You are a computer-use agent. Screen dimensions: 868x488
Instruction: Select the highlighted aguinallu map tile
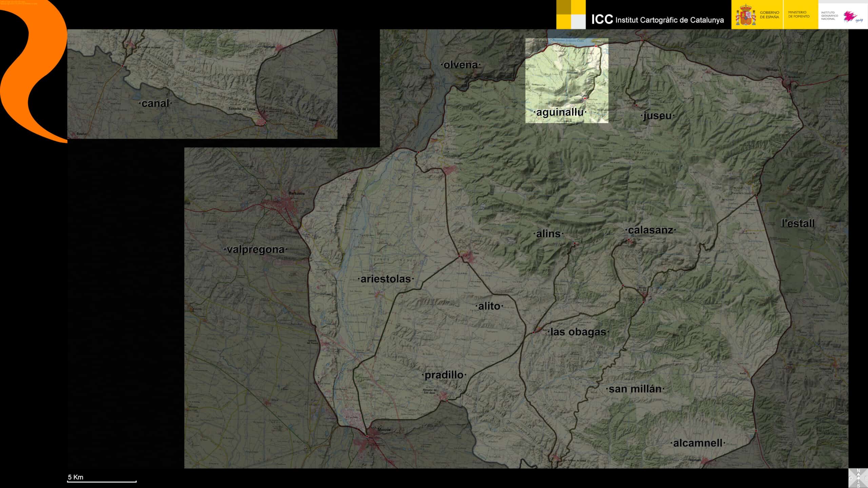pos(567,80)
